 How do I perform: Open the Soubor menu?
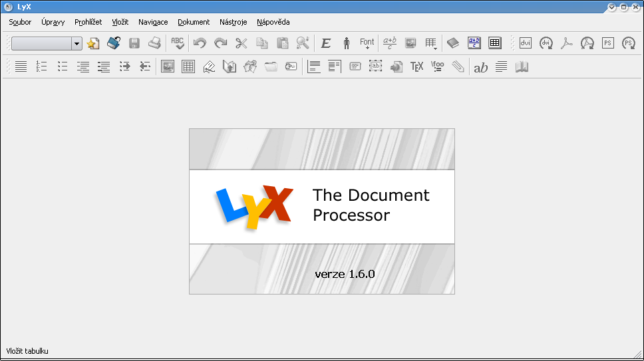(20, 22)
